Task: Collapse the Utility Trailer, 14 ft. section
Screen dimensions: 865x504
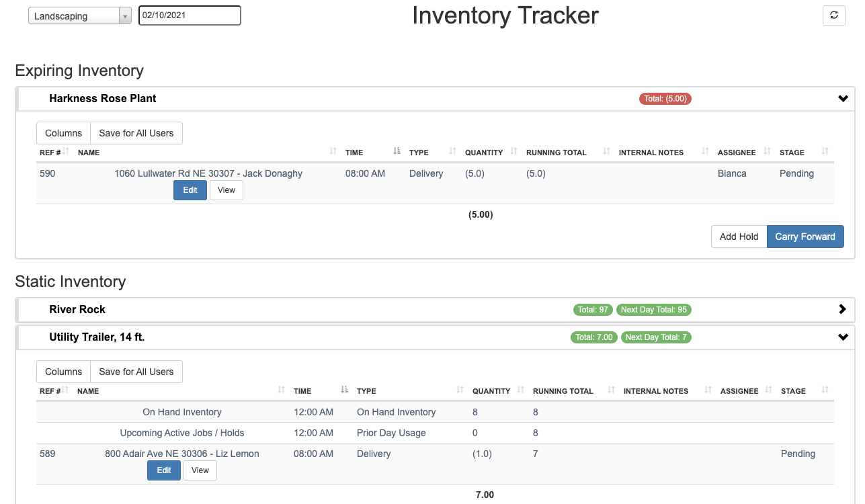Action: tap(843, 337)
